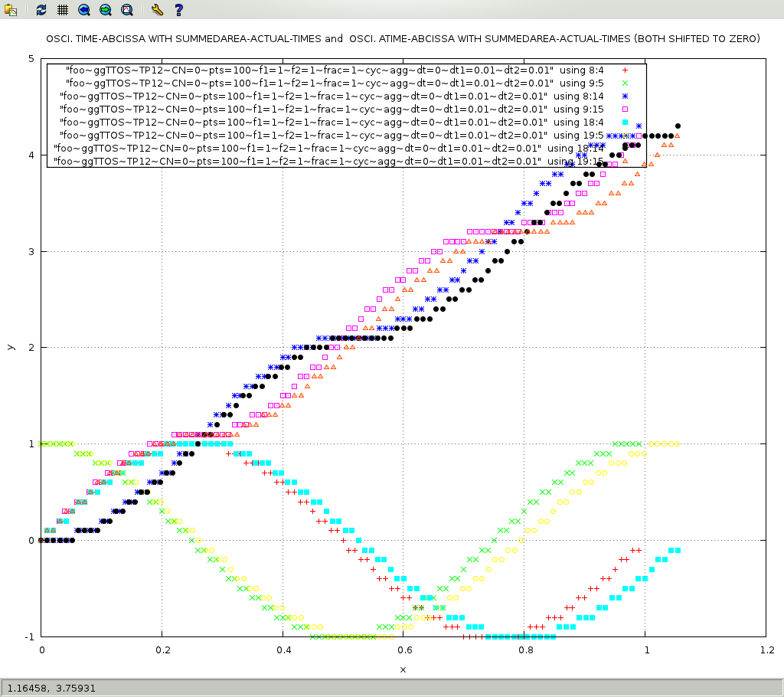This screenshot has width=784, height=697.
Task: Apply previous zoom with the blue arrow magnifier
Action: tap(83, 10)
